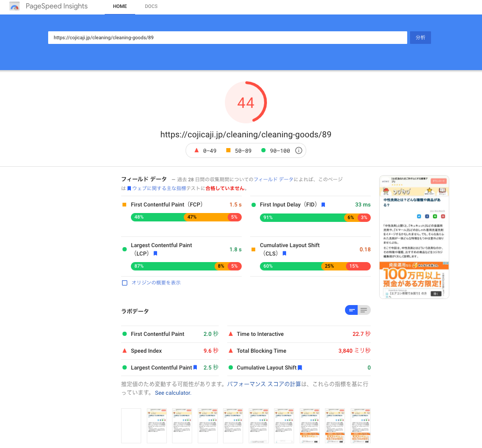This screenshot has height=448, width=482.
Task: Check the オリジンの概要を表示 checkbox
Action: point(124,283)
